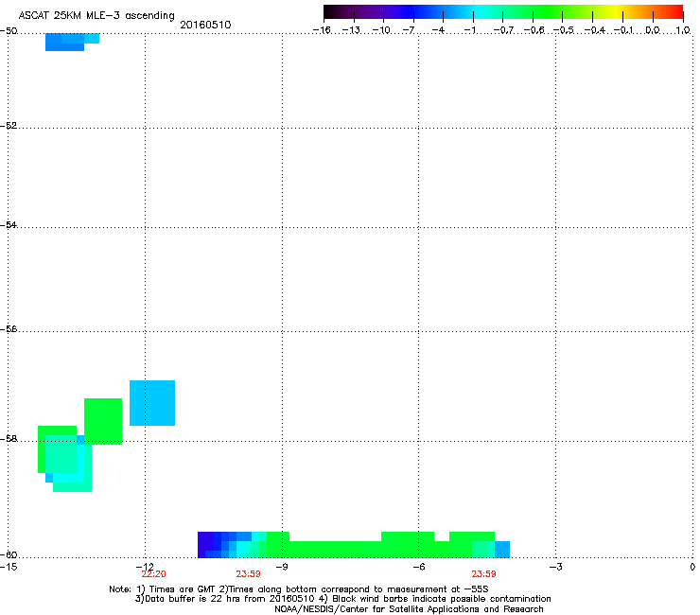This screenshot has height=615, width=700.
Task: Click the -6 longitude axis label
Action: [x=418, y=567]
